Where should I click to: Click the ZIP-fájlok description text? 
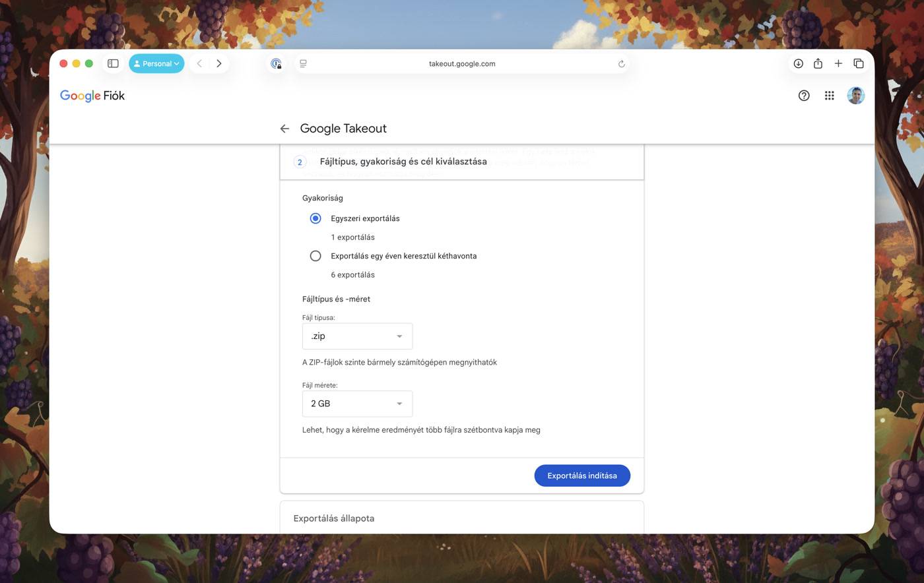[399, 362]
